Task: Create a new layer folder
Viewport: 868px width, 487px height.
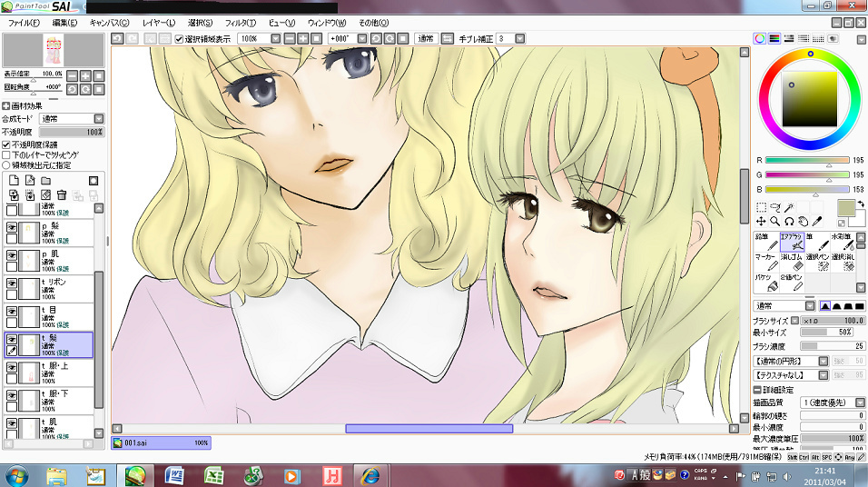Action: (46, 181)
